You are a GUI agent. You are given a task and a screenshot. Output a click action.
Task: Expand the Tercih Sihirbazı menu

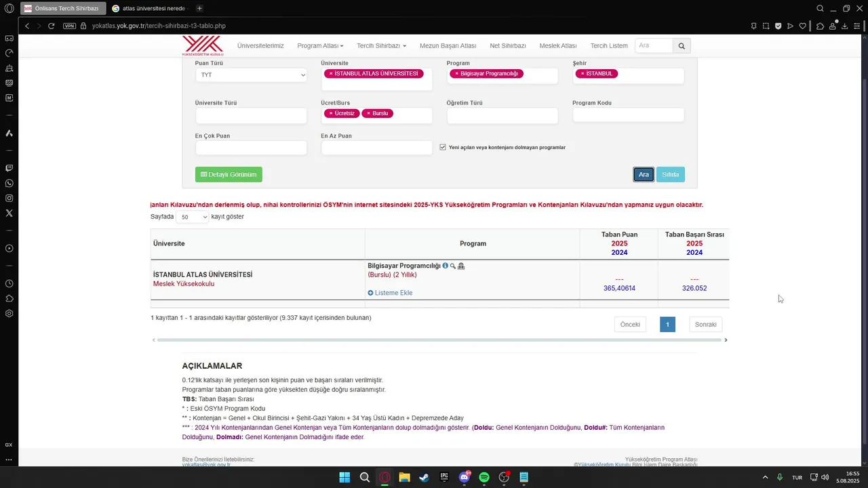(381, 45)
